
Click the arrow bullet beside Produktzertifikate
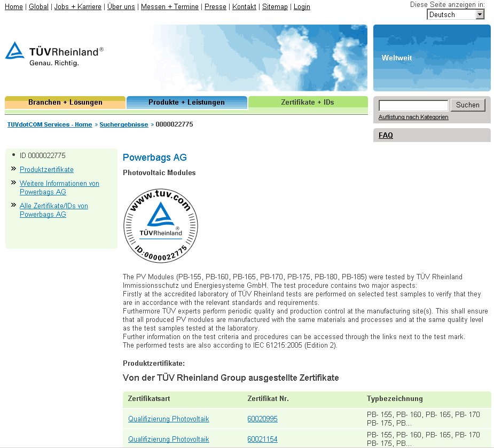pyautogui.click(x=13, y=169)
